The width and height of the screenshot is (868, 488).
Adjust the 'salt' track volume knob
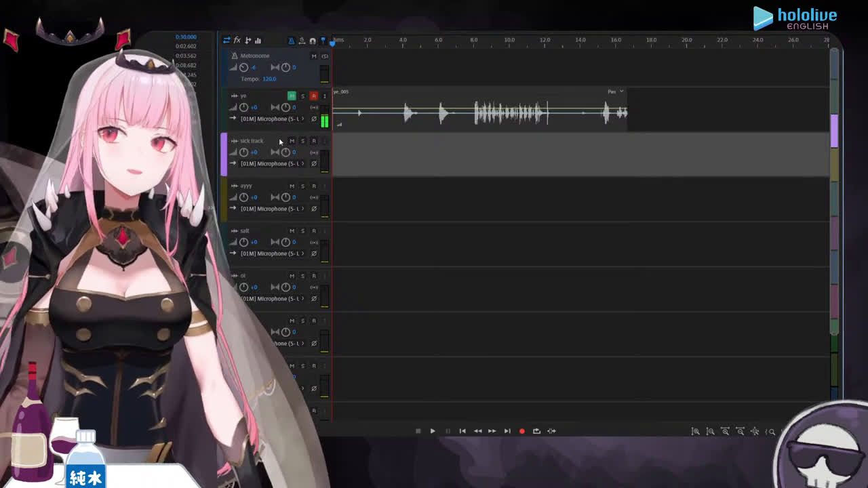pos(243,242)
